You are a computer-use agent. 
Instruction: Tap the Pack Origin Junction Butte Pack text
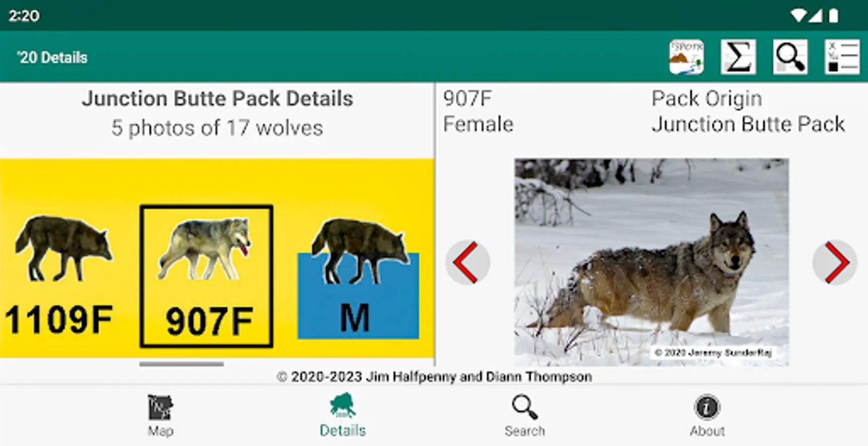[x=748, y=111]
